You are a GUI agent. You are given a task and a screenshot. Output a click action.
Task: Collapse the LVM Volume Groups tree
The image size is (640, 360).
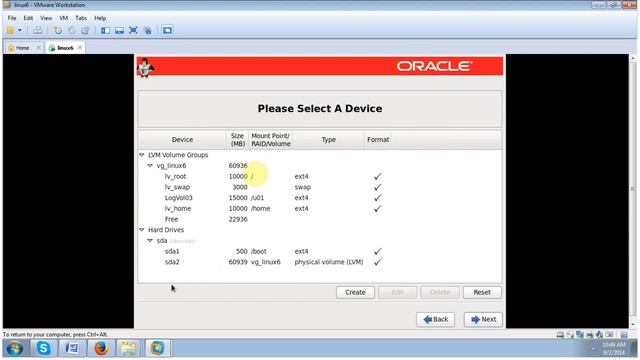142,155
